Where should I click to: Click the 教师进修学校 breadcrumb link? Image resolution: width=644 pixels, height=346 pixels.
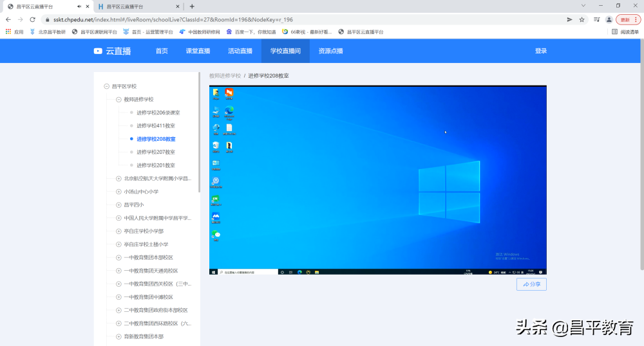(225, 76)
